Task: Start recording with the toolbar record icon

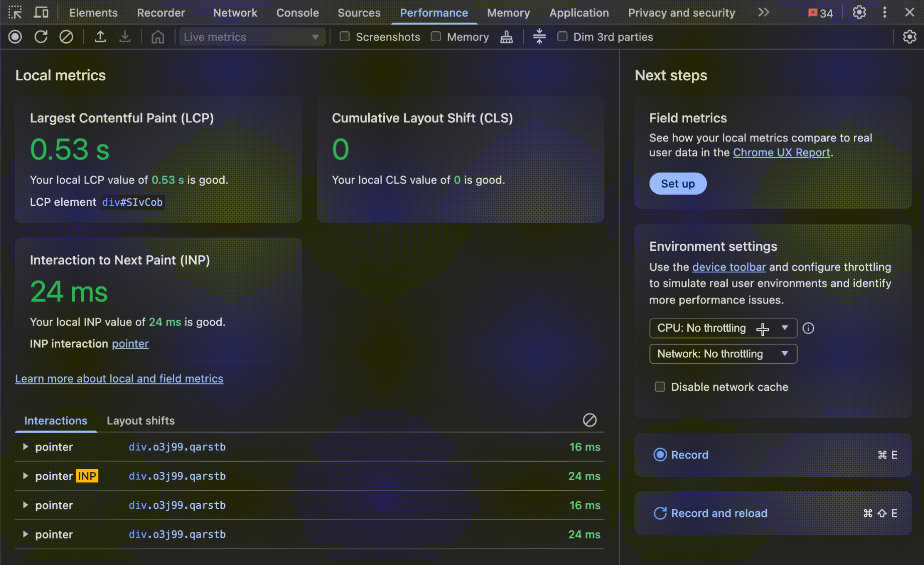Action: click(x=15, y=37)
